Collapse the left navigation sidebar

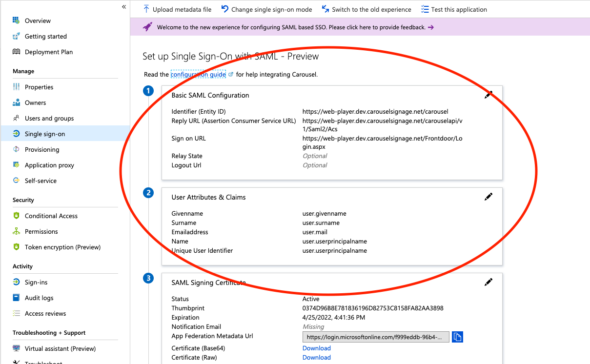click(124, 7)
